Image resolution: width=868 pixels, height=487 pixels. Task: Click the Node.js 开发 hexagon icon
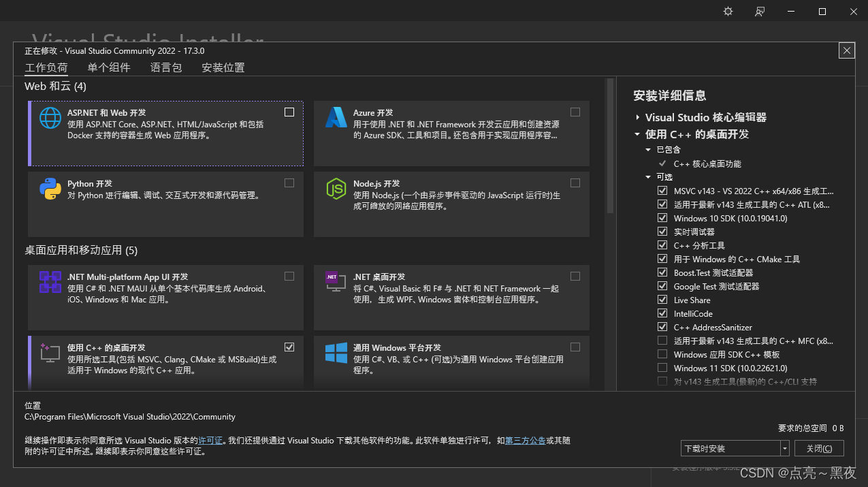(x=336, y=188)
